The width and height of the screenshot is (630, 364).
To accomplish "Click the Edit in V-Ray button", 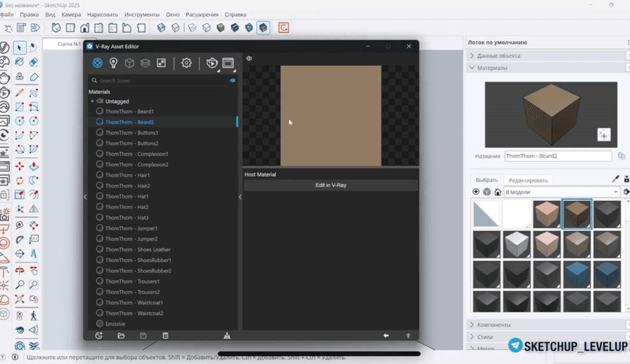I will (x=330, y=185).
